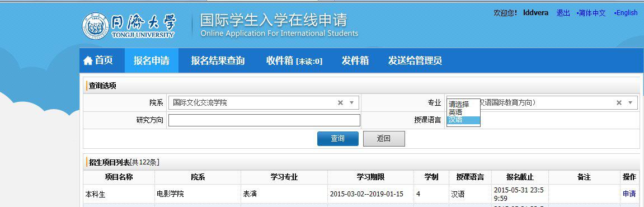Click the lddvera username text

[x=535, y=13]
